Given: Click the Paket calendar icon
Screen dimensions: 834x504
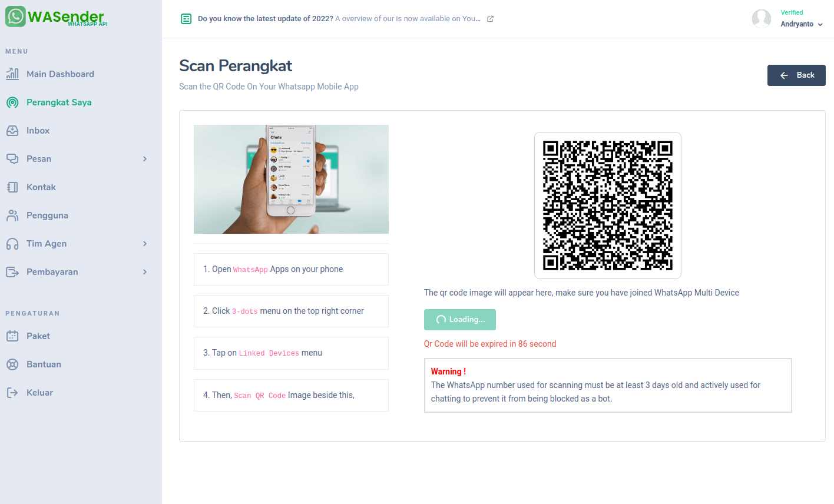Looking at the screenshot, I should (x=12, y=336).
